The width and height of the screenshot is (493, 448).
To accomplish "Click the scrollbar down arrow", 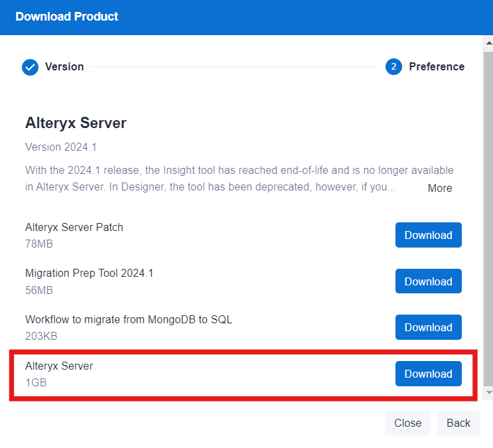I will pos(488,393).
